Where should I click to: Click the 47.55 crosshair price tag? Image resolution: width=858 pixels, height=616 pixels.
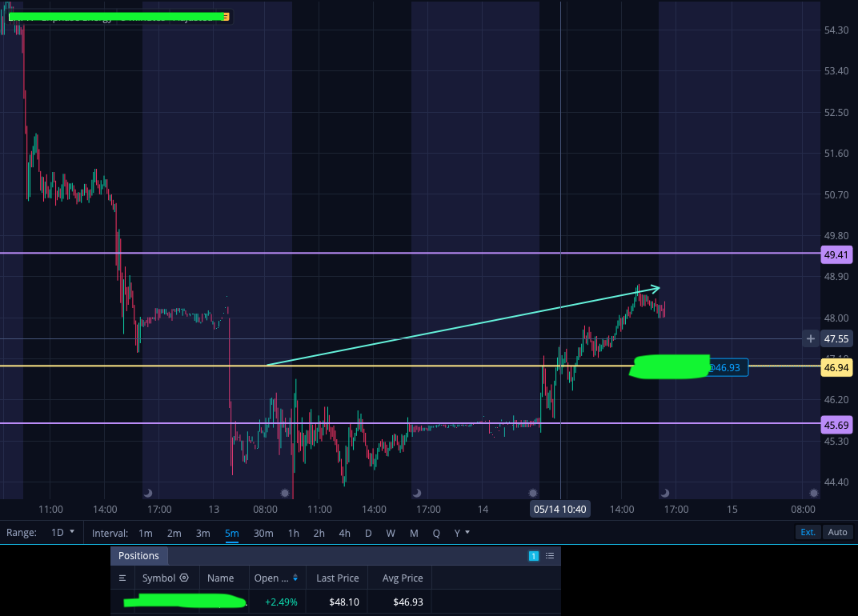click(x=836, y=338)
